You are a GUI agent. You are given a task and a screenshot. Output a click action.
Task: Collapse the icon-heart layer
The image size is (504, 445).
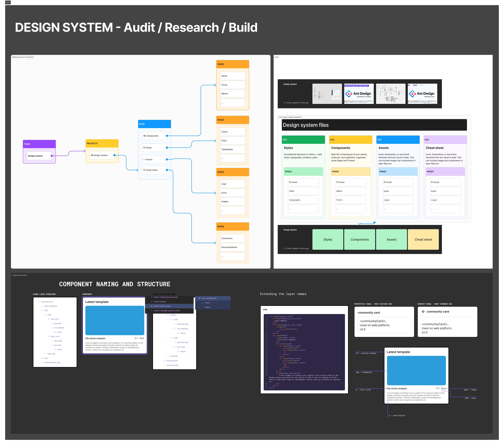pos(171,347)
